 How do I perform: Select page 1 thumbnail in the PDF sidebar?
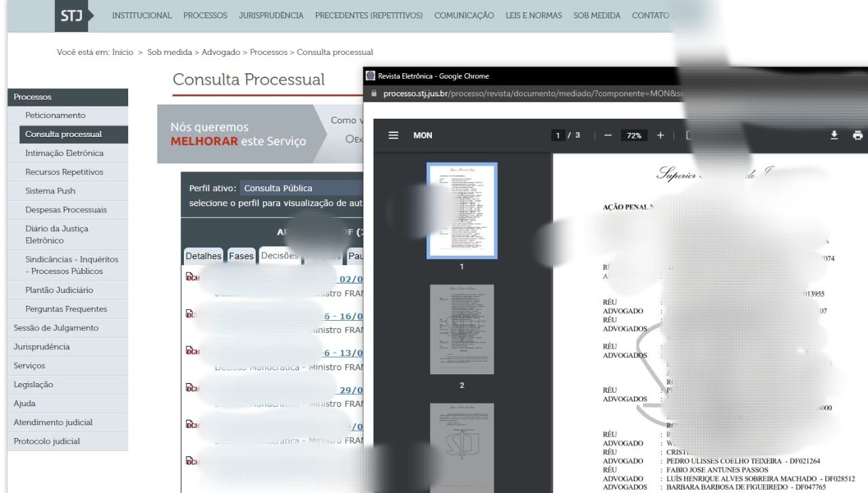pyautogui.click(x=462, y=210)
